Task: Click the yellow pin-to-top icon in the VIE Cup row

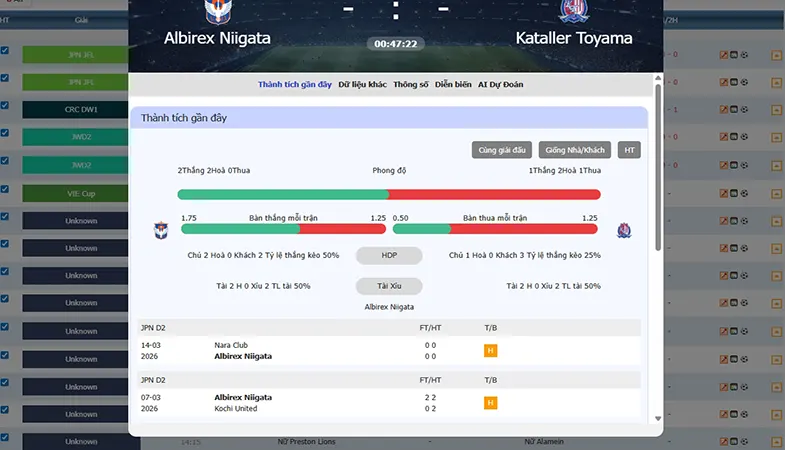Action: [776, 194]
